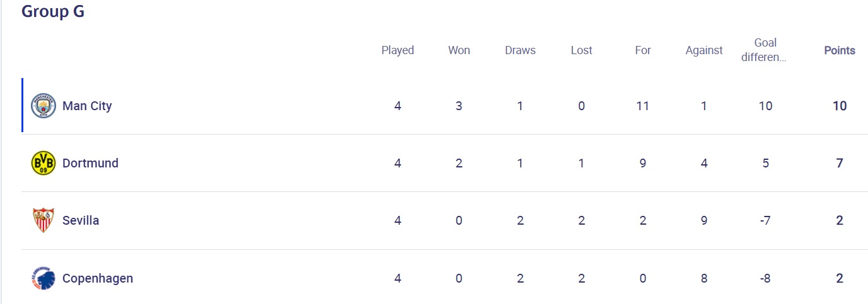Click the Draws column header
The image size is (868, 304).
click(x=520, y=50)
